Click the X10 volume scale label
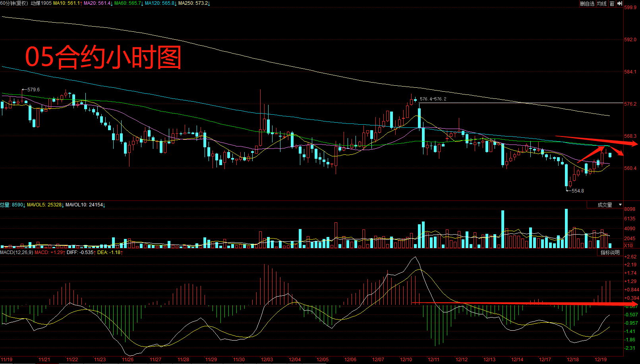 628,246
